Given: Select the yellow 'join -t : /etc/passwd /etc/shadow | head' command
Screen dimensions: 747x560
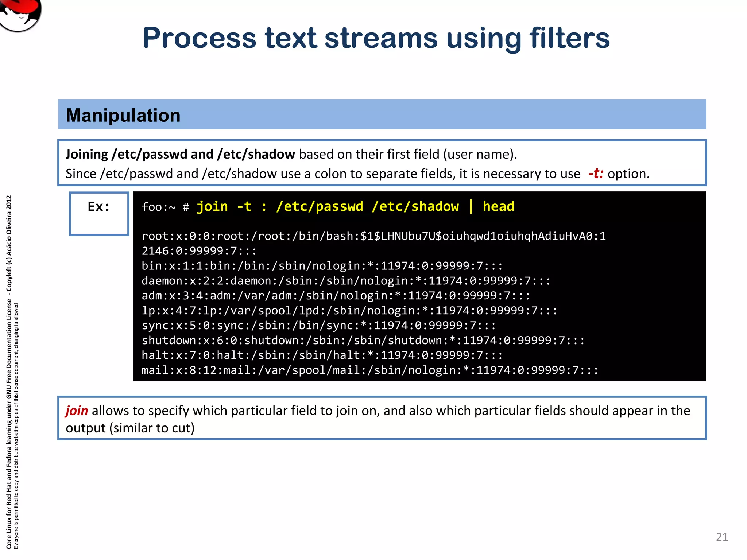Looking at the screenshot, I should coord(355,207).
